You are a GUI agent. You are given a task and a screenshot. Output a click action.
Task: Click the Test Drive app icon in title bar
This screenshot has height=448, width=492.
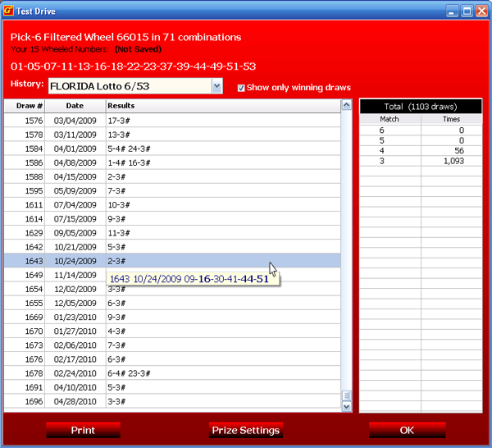8,11
